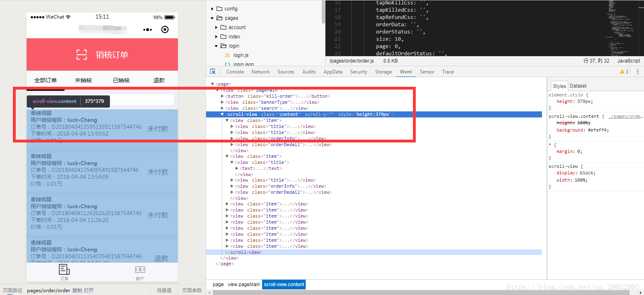
Task: Click the 复制 path link
Action: (x=77, y=290)
